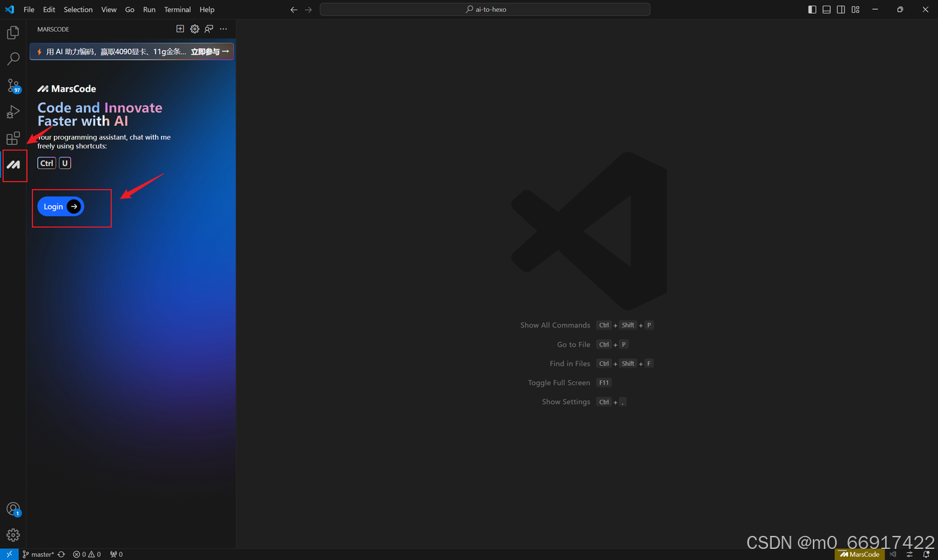Click the Login button in MarsCode

coord(61,206)
